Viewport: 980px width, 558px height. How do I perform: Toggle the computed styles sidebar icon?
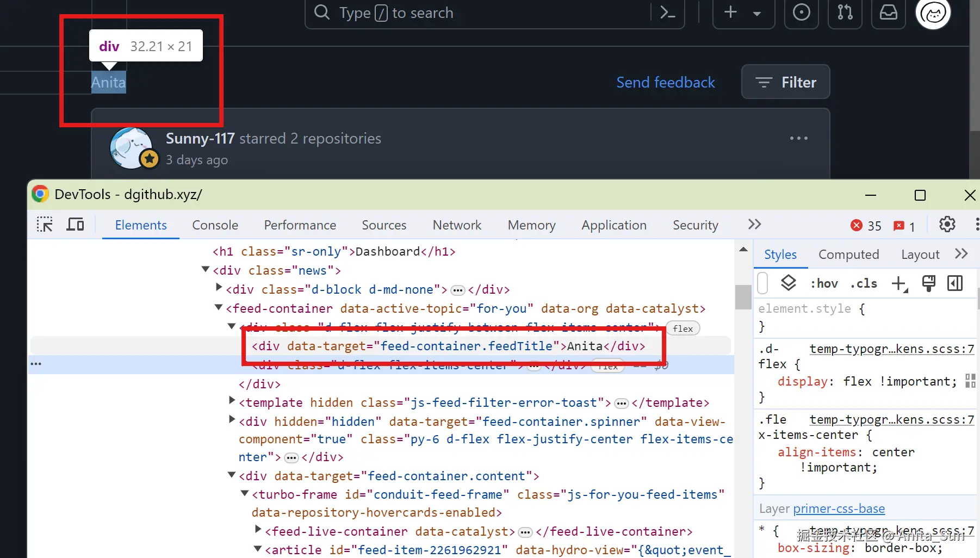click(x=954, y=283)
